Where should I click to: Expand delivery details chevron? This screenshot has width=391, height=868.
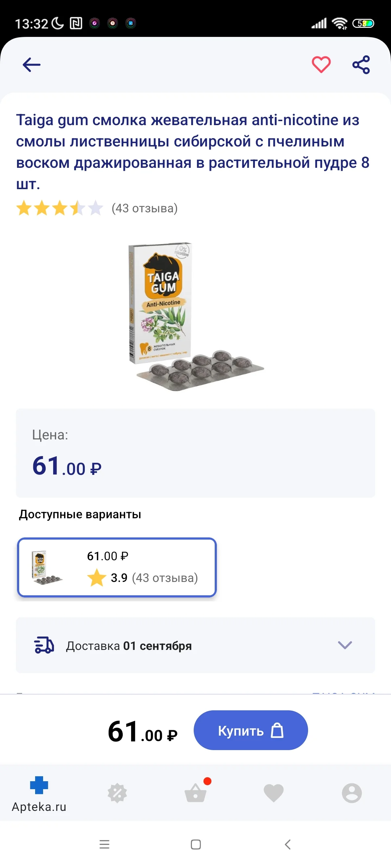(345, 645)
